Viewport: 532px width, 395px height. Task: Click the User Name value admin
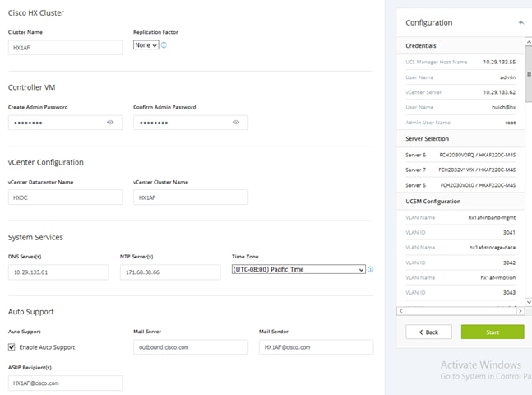[507, 77]
